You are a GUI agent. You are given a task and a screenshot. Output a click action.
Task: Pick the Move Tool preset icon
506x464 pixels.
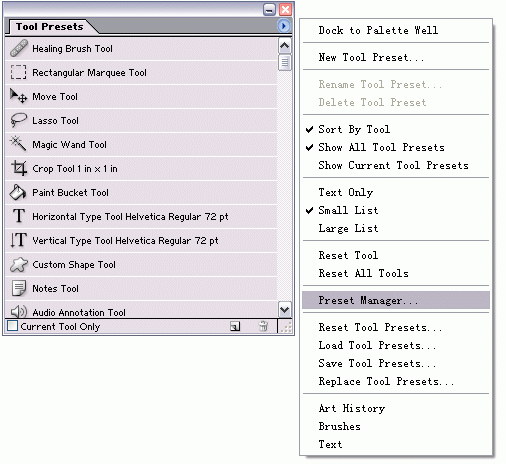tap(18, 96)
